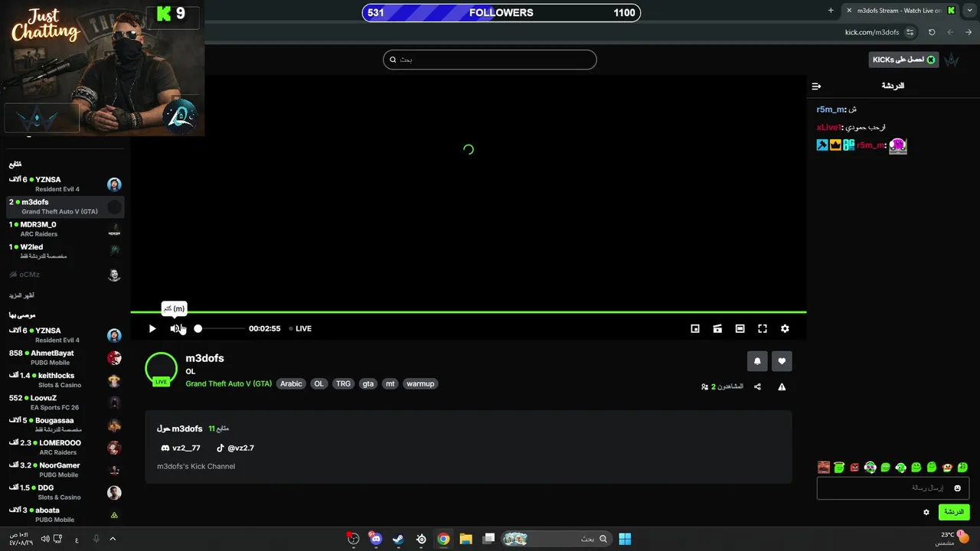Show hidden system tray icons chevron
Viewport: 980px width, 551px height.
click(x=113, y=539)
